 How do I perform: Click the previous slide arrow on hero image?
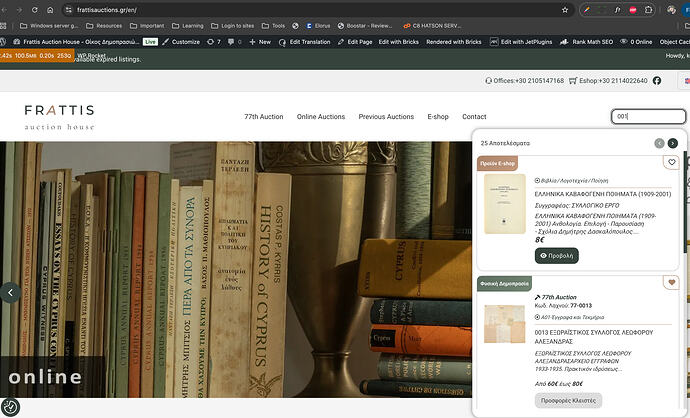(x=10, y=293)
